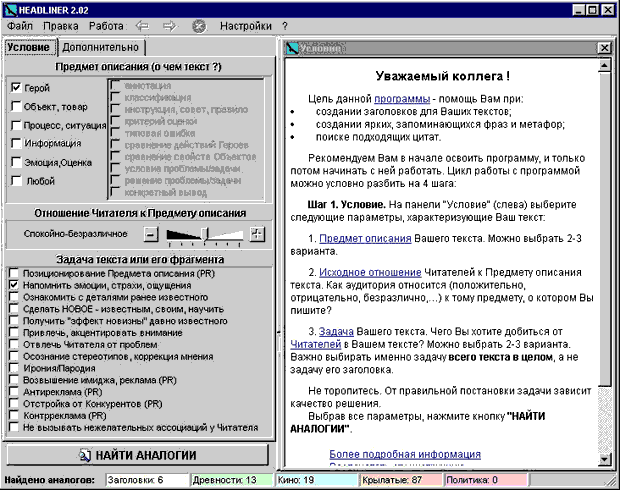This screenshot has width=620, height=490.
Task: Open the Правка menu
Action: tap(60, 26)
